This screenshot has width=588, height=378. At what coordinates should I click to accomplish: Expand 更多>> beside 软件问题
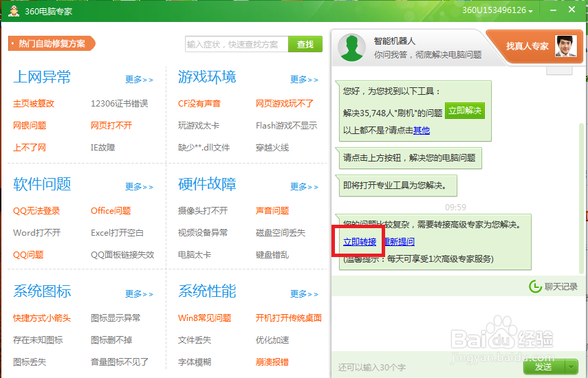(139, 186)
